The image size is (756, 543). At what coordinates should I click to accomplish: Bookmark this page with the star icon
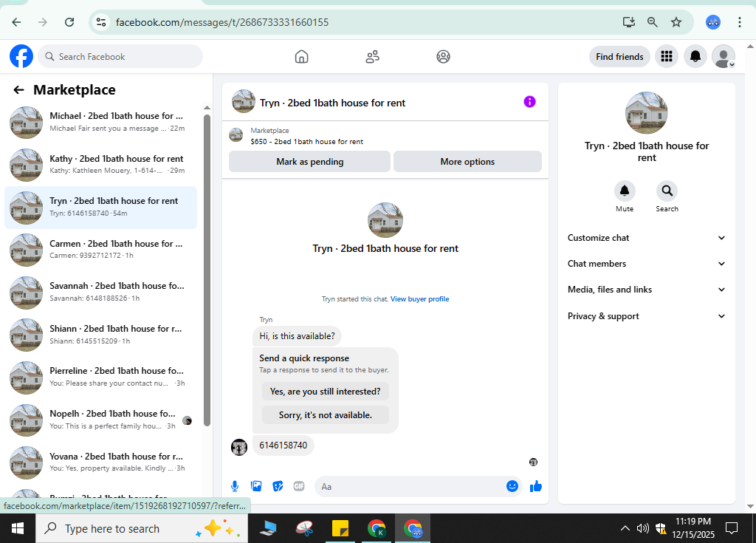click(676, 22)
